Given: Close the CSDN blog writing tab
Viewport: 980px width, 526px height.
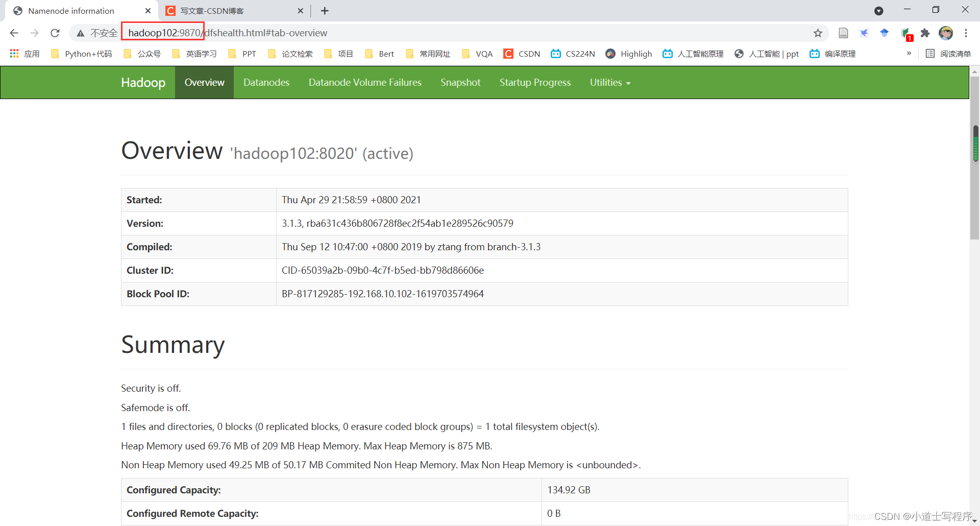Looking at the screenshot, I should coord(300,11).
